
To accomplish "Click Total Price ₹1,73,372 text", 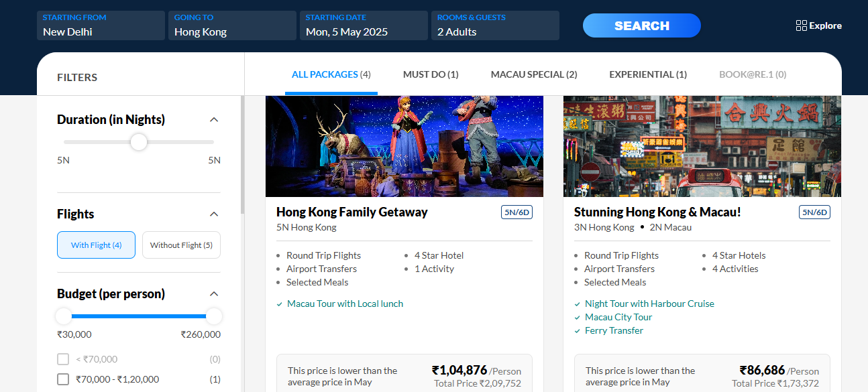I will click(x=775, y=384).
